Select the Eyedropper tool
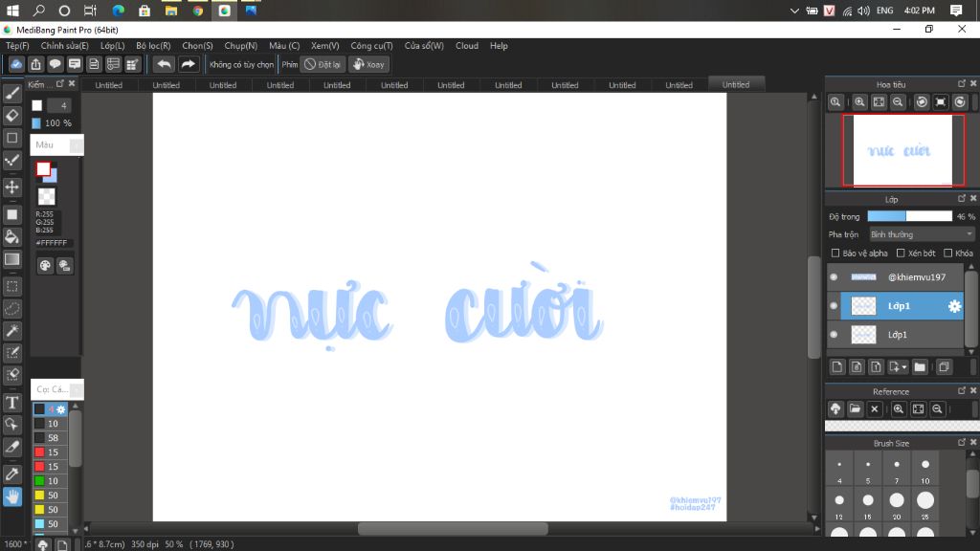This screenshot has width=980, height=551. point(11,474)
